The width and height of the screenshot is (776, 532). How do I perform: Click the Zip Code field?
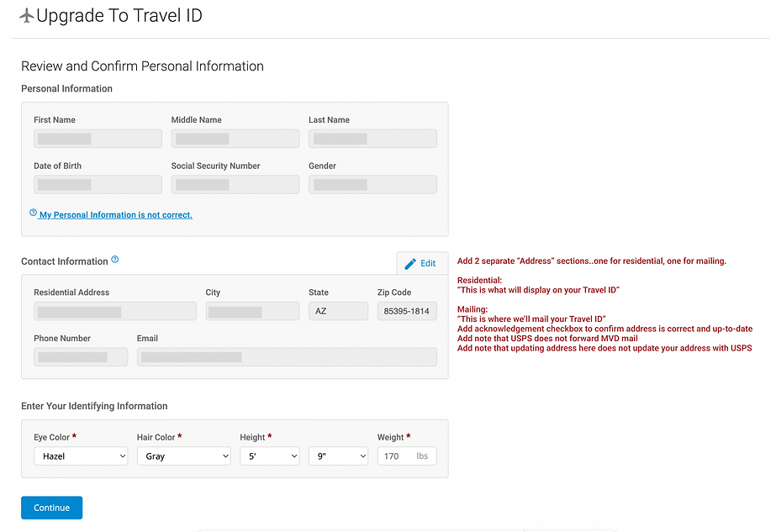point(407,312)
